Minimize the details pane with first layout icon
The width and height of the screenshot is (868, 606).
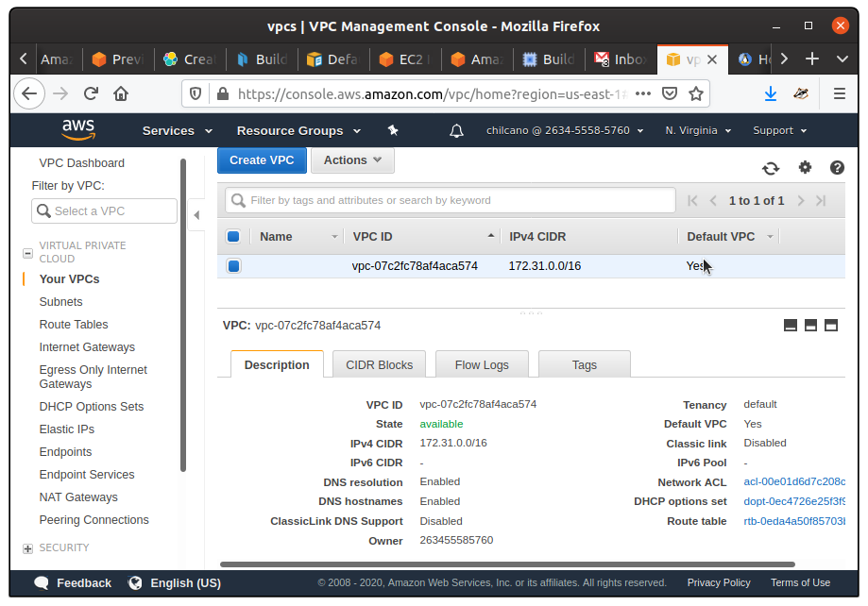791,326
